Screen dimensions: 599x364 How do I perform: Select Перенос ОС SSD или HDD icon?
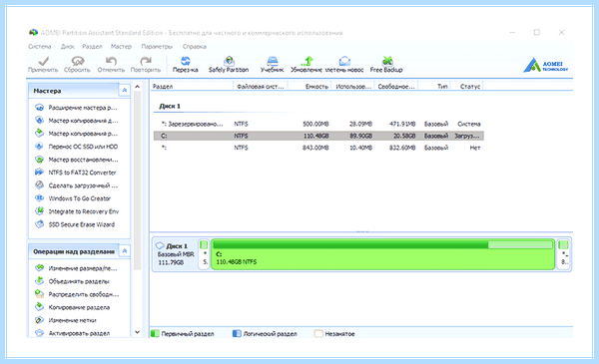[39, 147]
